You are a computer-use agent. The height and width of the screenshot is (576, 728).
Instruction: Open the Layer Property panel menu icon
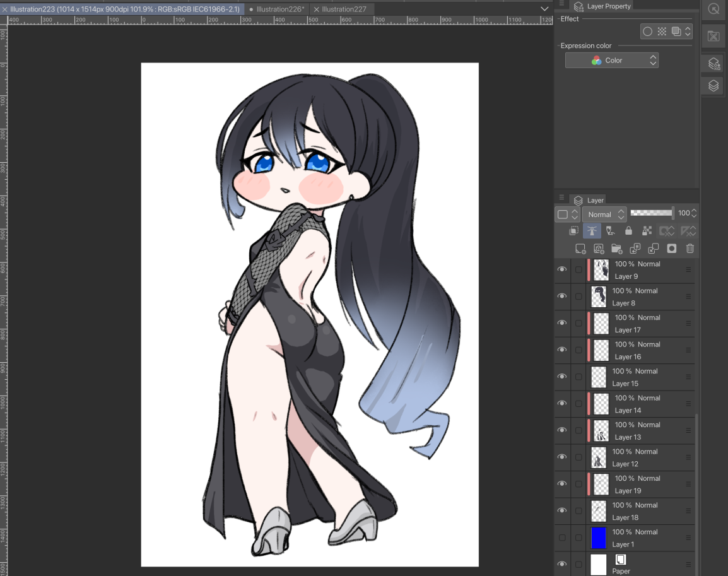pos(561,3)
